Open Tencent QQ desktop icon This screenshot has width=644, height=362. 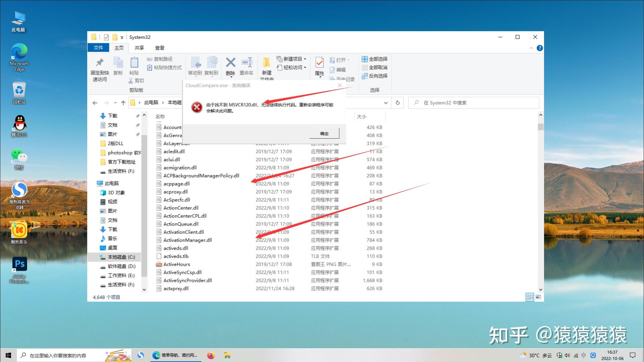click(19, 126)
